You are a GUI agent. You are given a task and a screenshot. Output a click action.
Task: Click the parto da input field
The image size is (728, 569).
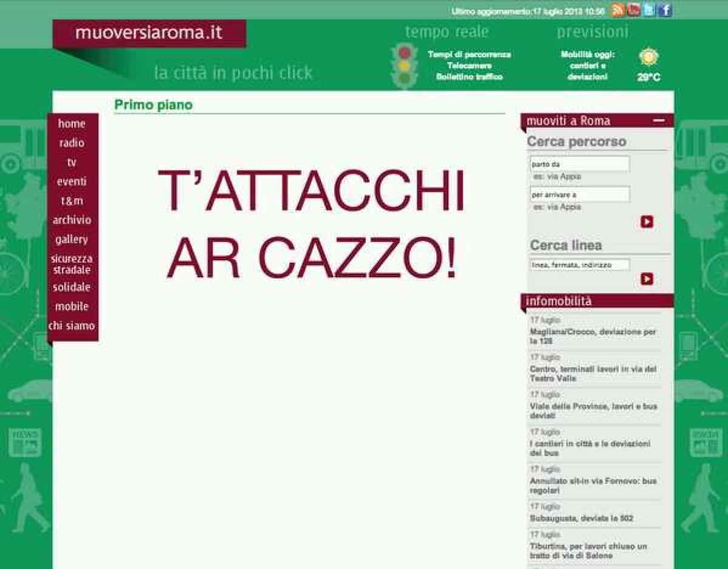pyautogui.click(x=578, y=163)
